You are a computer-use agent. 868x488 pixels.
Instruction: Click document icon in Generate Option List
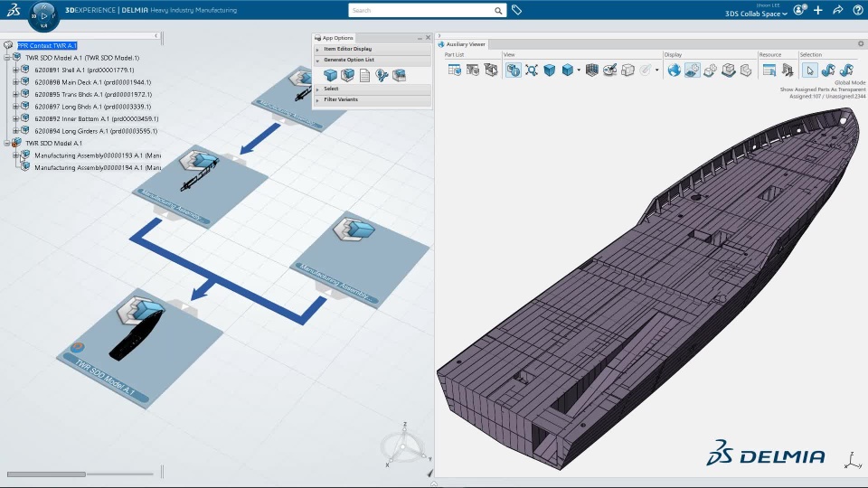(364, 75)
